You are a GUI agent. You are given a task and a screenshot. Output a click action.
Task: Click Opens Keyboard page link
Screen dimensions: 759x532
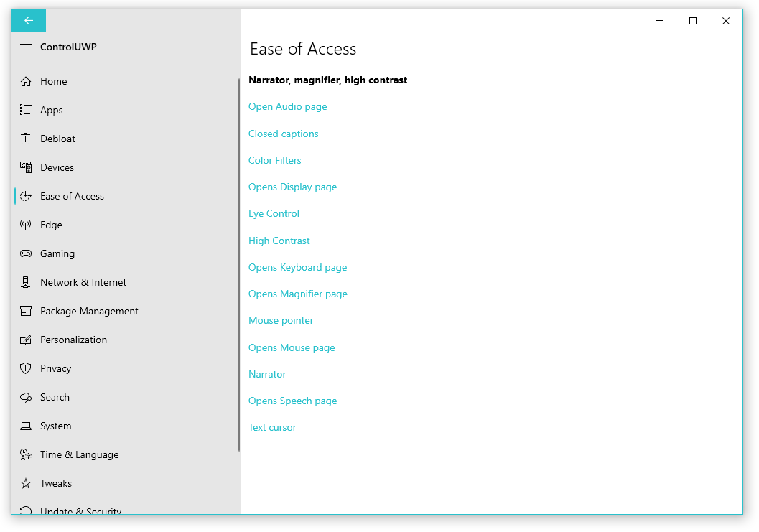pyautogui.click(x=298, y=267)
